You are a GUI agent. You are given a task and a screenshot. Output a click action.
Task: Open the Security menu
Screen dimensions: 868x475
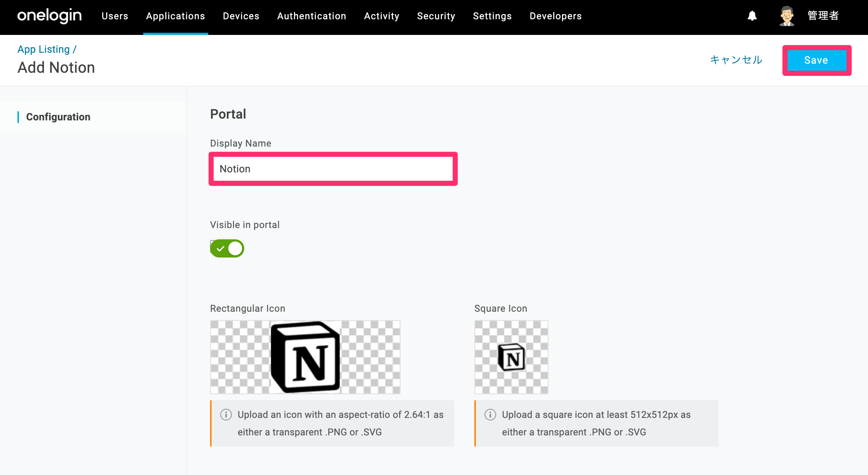[x=436, y=16]
